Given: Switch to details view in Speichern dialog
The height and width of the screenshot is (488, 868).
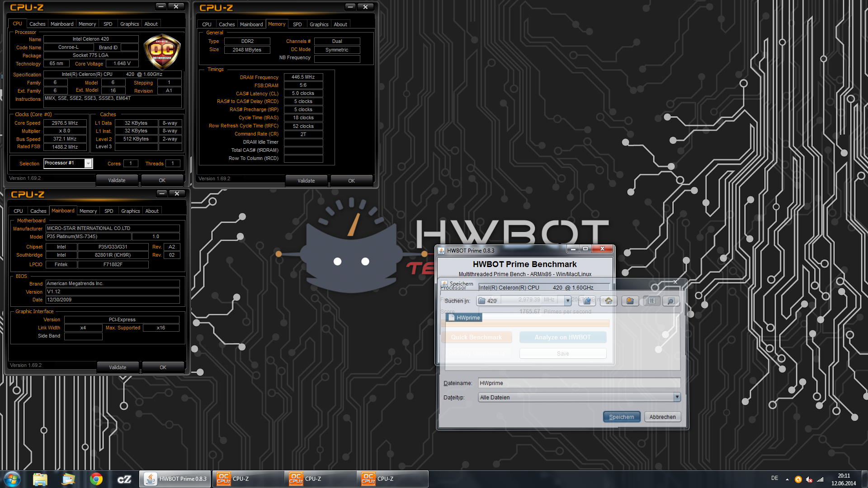Looking at the screenshot, I should 671,301.
